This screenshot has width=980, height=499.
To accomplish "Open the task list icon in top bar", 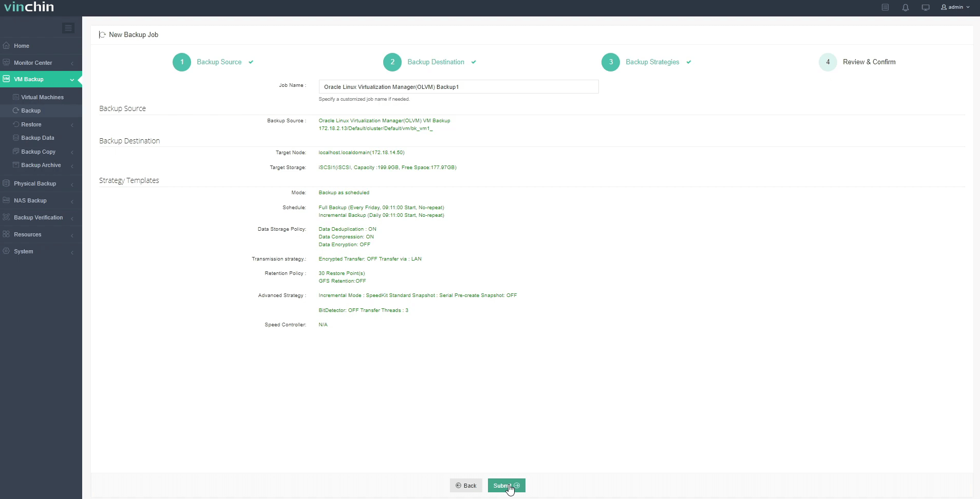I will [885, 7].
